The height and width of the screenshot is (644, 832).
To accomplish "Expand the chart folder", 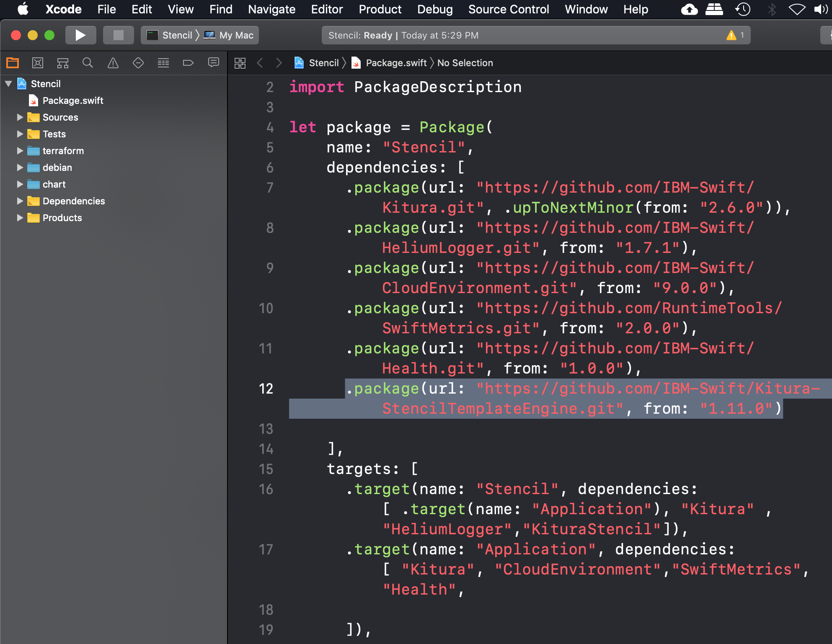I will coord(20,184).
